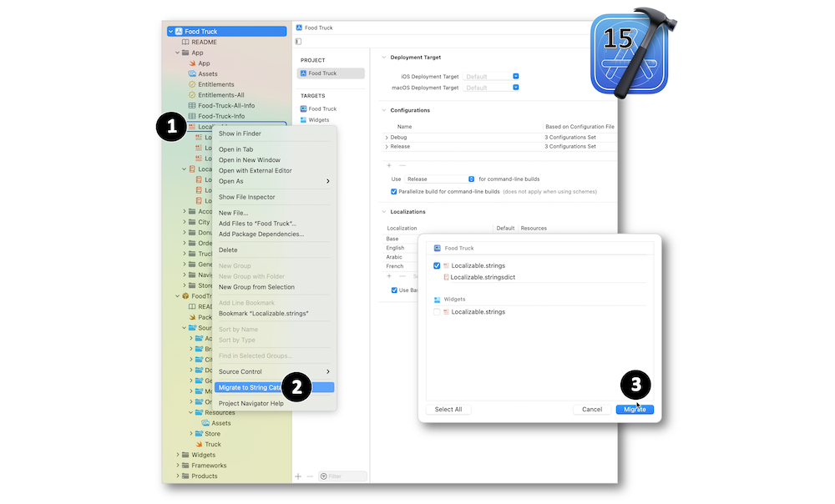The image size is (835, 504).
Task: Click the README book icon in navigator
Action: 185,42
